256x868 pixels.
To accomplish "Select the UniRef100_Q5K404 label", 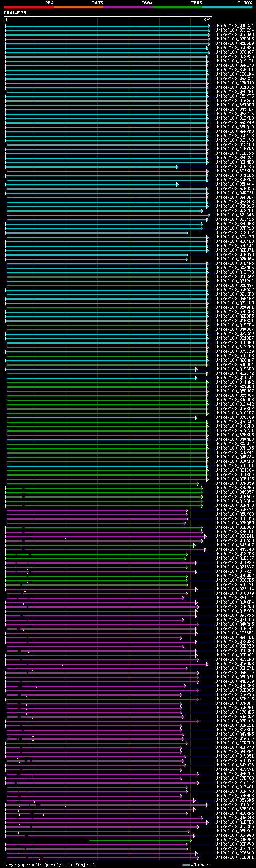I will click(x=234, y=184).
